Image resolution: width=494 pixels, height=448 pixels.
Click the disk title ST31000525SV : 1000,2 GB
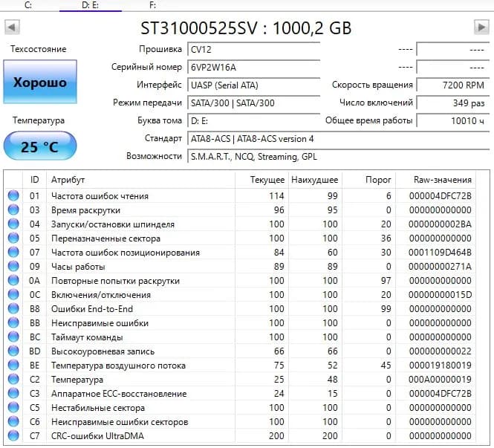click(246, 27)
